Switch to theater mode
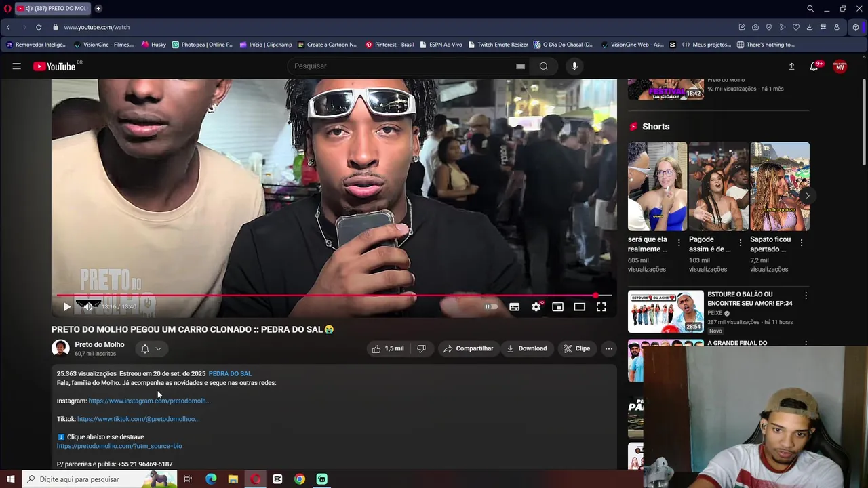Viewport: 868px width, 488px height. [579, 307]
